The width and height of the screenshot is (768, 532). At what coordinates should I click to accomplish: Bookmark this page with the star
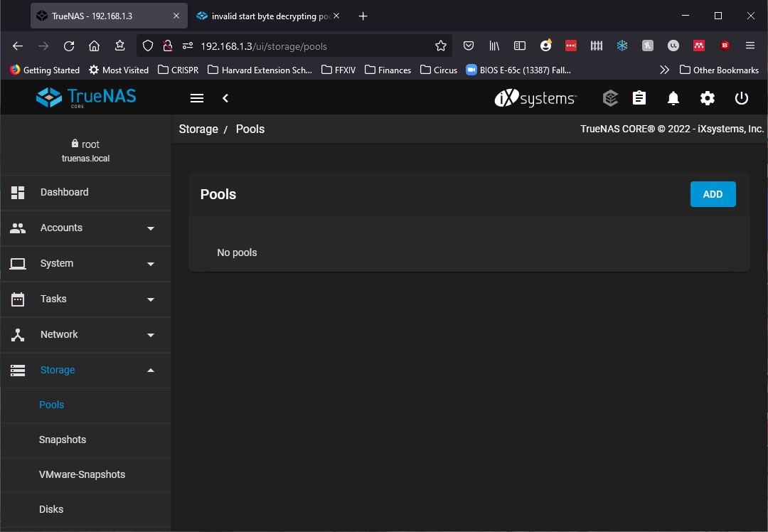(x=441, y=46)
